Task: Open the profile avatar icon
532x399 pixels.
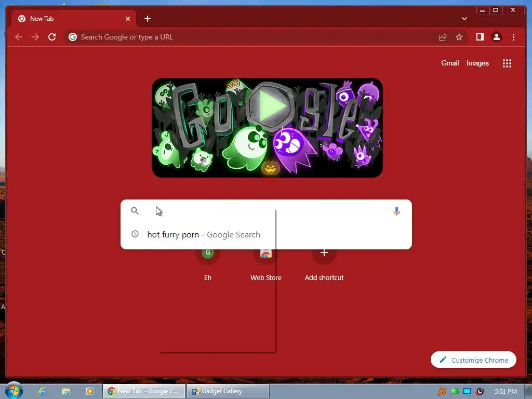Action: coord(496,37)
